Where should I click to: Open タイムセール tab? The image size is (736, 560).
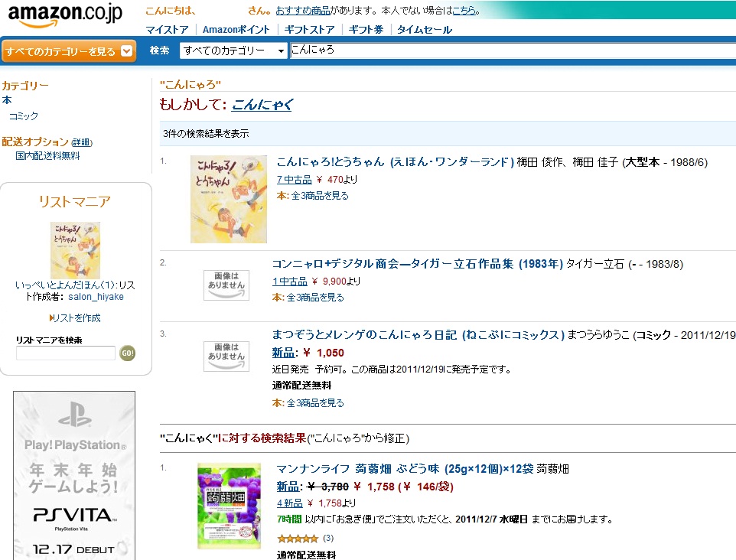click(425, 30)
